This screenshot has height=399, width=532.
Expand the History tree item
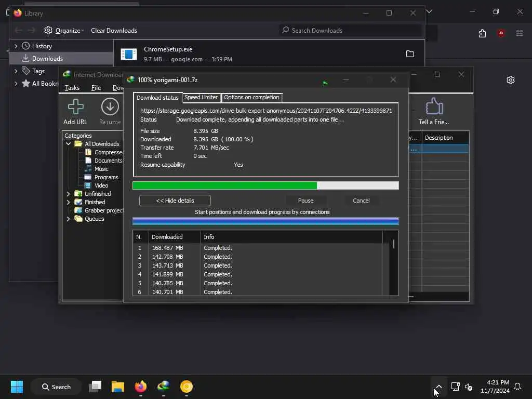(16, 46)
